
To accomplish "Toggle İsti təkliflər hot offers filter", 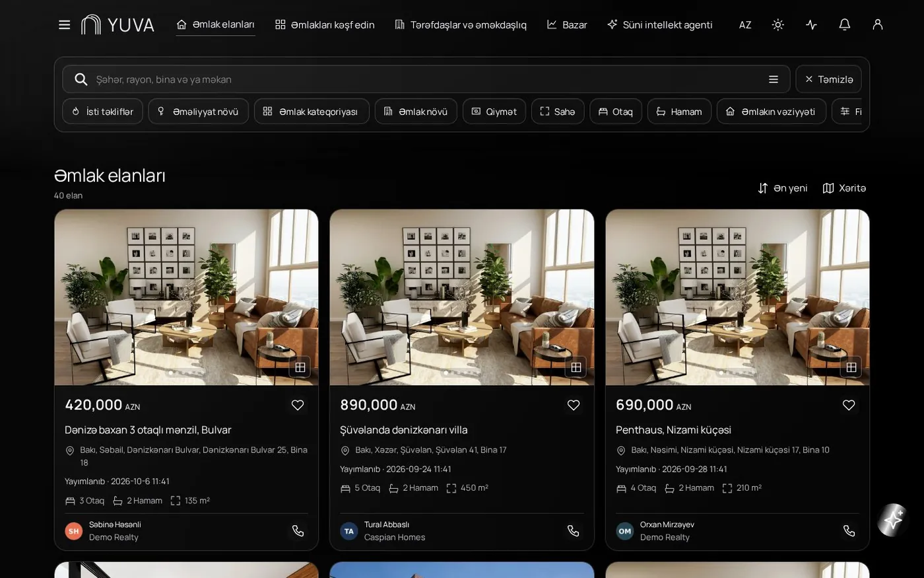I will pyautogui.click(x=102, y=112).
